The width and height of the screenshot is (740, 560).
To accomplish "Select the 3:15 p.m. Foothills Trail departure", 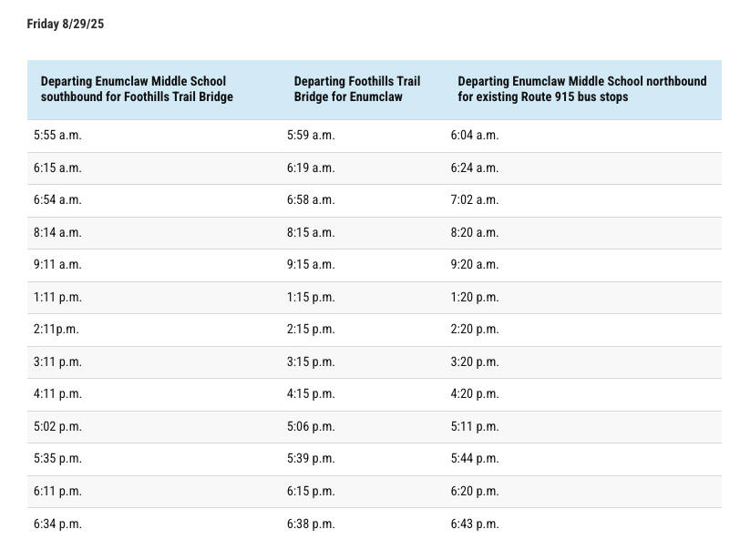I will coord(311,361).
